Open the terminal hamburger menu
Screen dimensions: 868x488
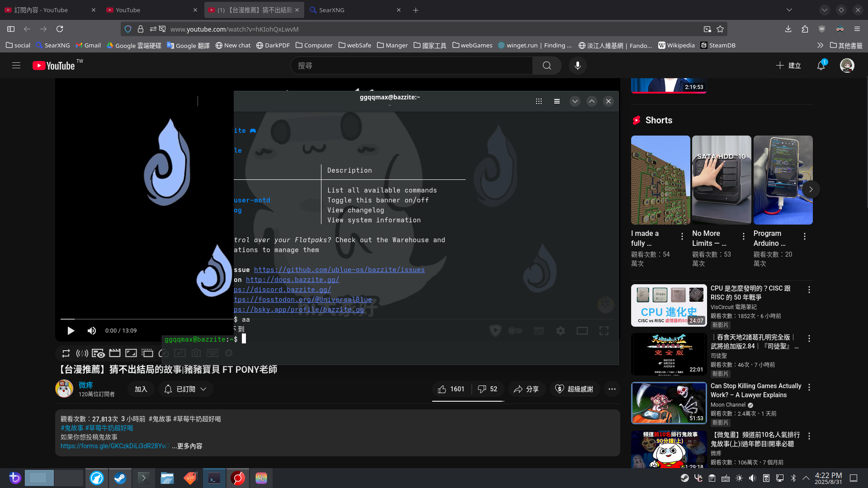pos(557,101)
